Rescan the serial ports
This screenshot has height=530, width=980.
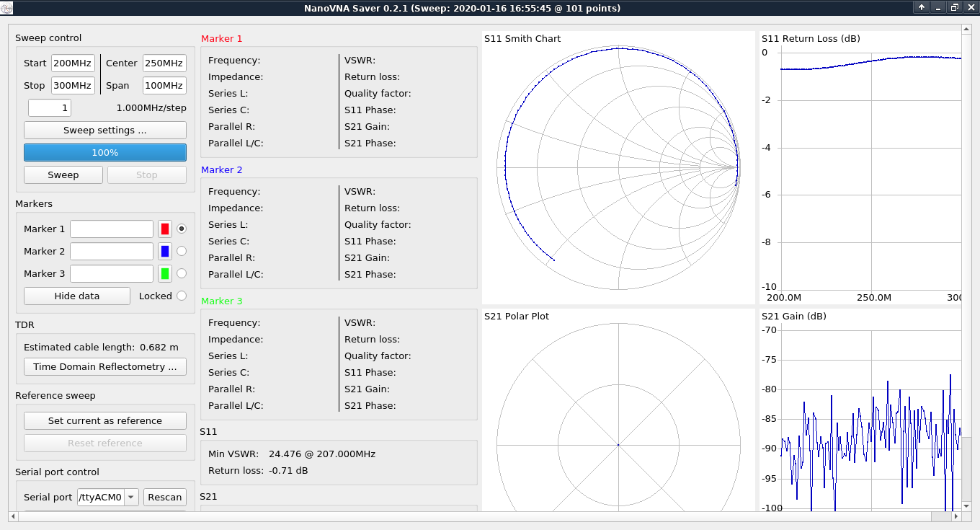[x=165, y=497]
